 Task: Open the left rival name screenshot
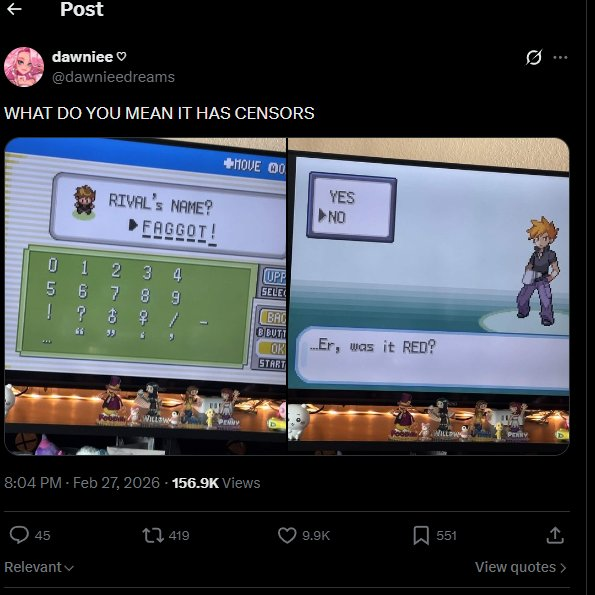click(x=145, y=296)
